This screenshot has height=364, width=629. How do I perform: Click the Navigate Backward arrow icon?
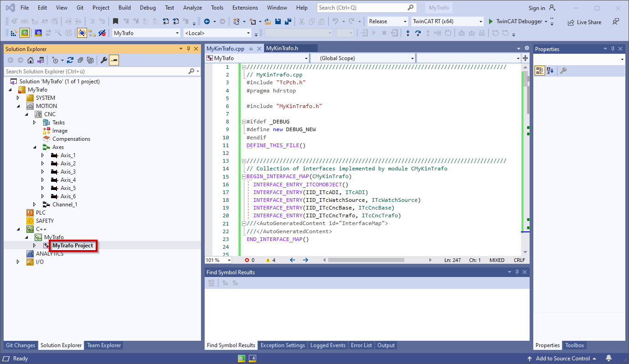point(207,21)
